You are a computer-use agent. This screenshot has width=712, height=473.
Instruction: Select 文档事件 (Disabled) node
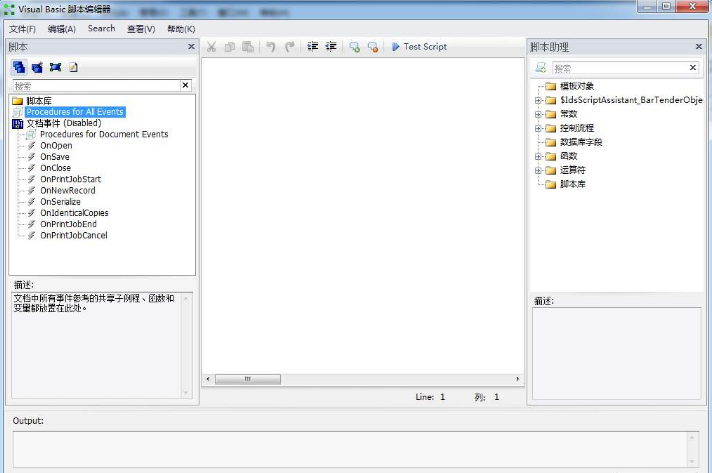click(x=64, y=123)
